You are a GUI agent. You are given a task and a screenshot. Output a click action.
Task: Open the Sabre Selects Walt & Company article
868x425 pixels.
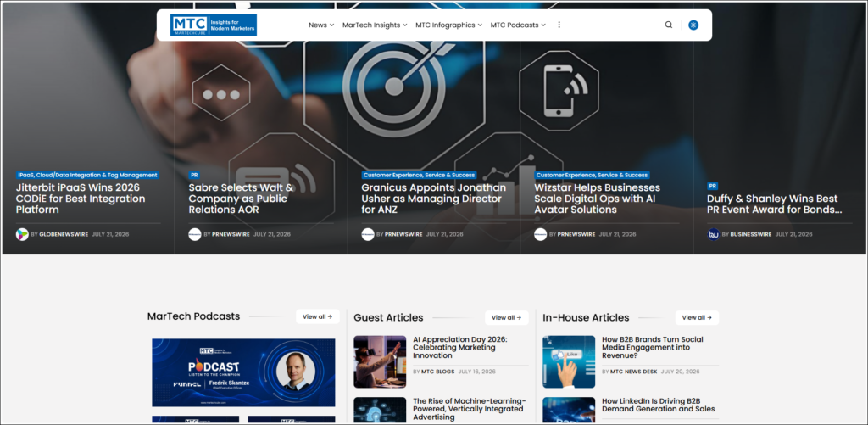point(242,199)
